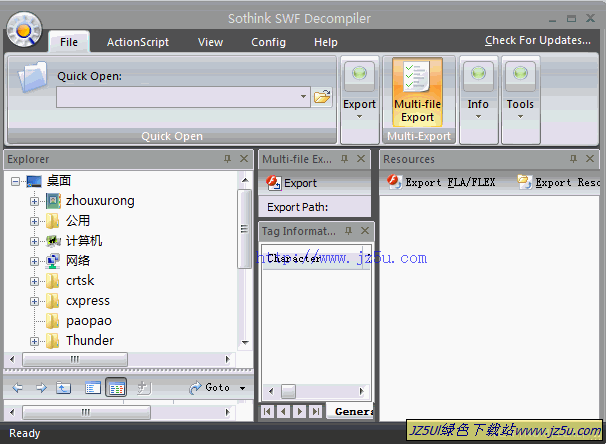This screenshot has width=606, height=444.
Task: Open the File ribbon tab
Action: pyautogui.click(x=69, y=42)
